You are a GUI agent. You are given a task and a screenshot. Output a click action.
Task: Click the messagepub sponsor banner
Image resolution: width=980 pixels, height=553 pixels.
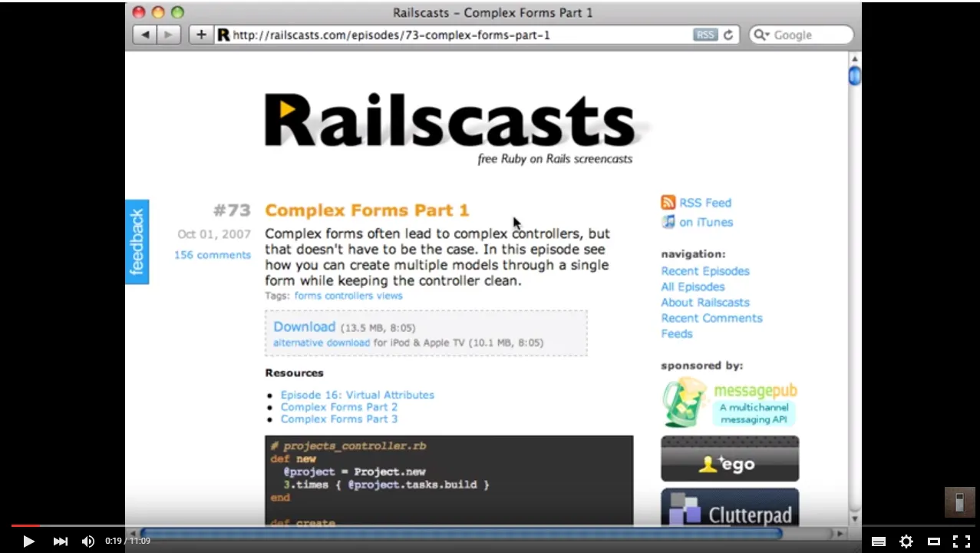pos(730,402)
